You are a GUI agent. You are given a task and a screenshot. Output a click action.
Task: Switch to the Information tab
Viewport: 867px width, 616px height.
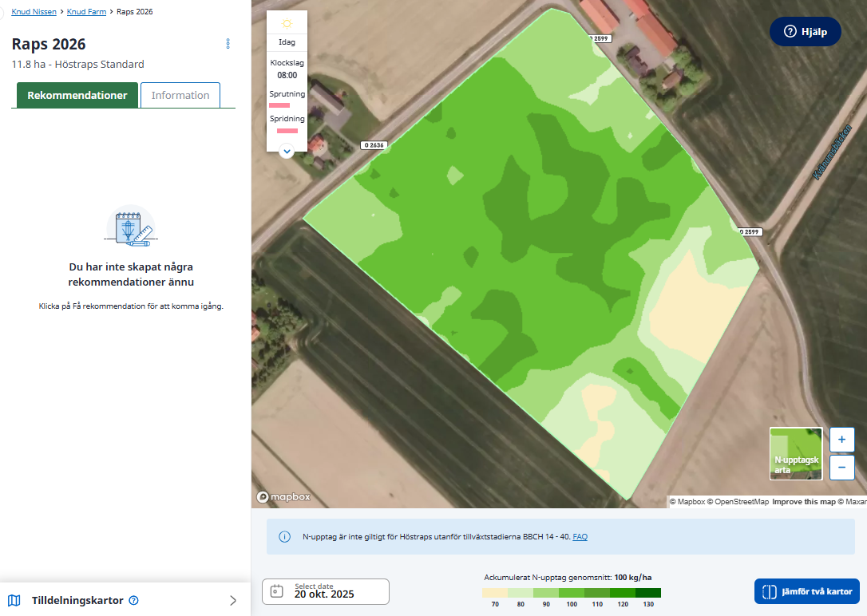pyautogui.click(x=180, y=95)
